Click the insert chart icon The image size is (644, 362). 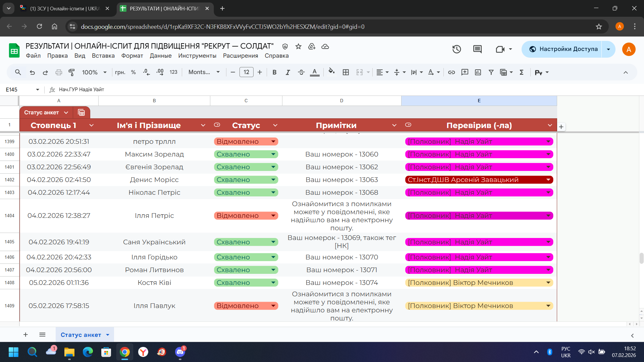(x=478, y=72)
